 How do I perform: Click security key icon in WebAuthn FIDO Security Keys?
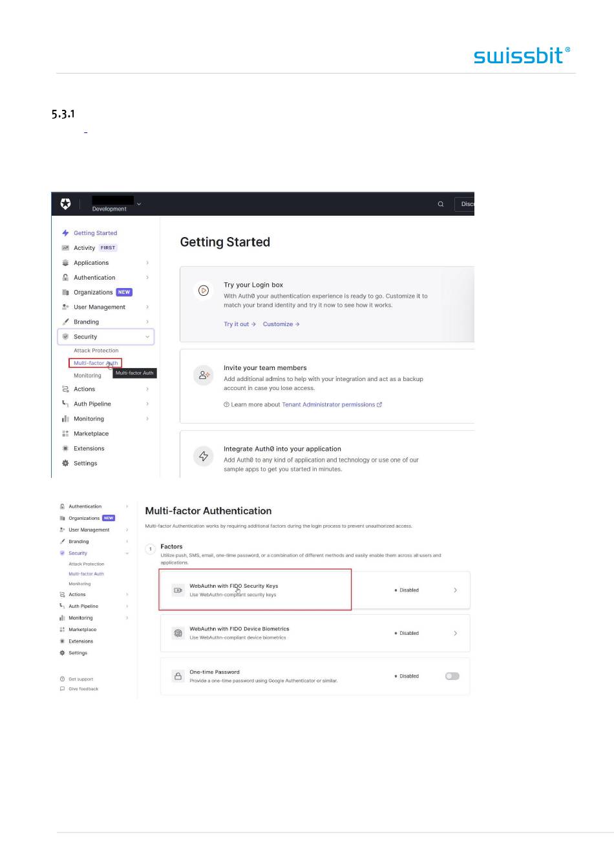pos(178,590)
